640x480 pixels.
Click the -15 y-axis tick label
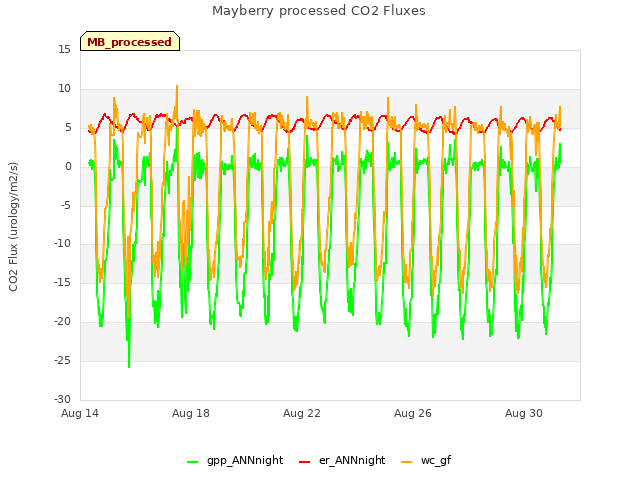[x=62, y=282]
